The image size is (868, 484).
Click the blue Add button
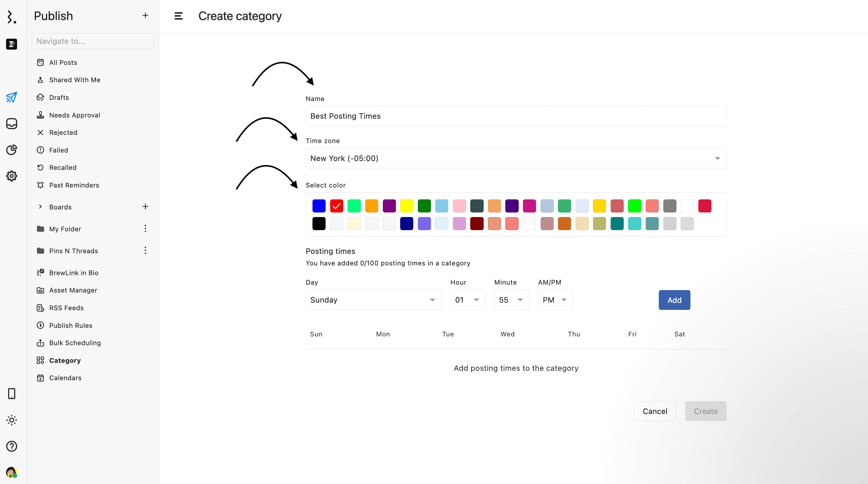click(674, 300)
